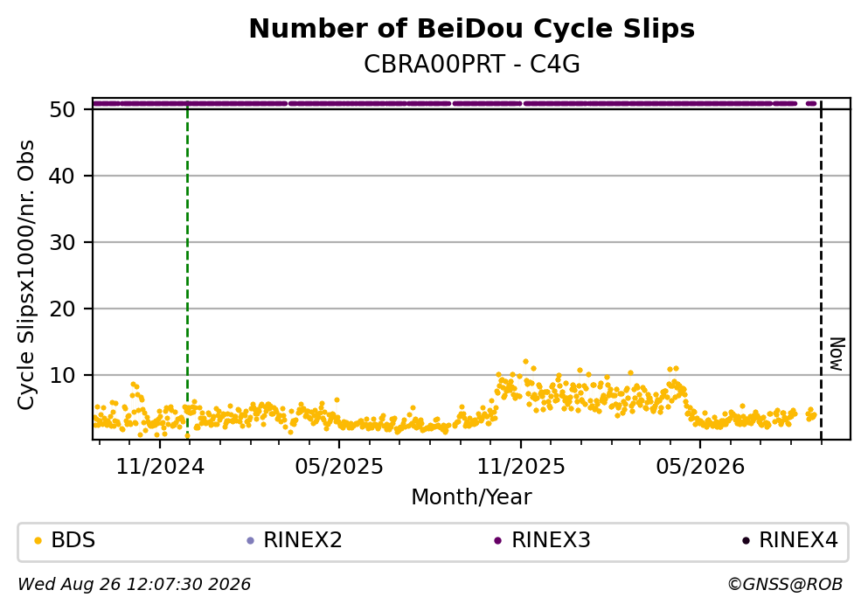The image size is (868, 611).
Task: Click the 50 y-axis tick label
Action: pyautogui.click(x=62, y=109)
